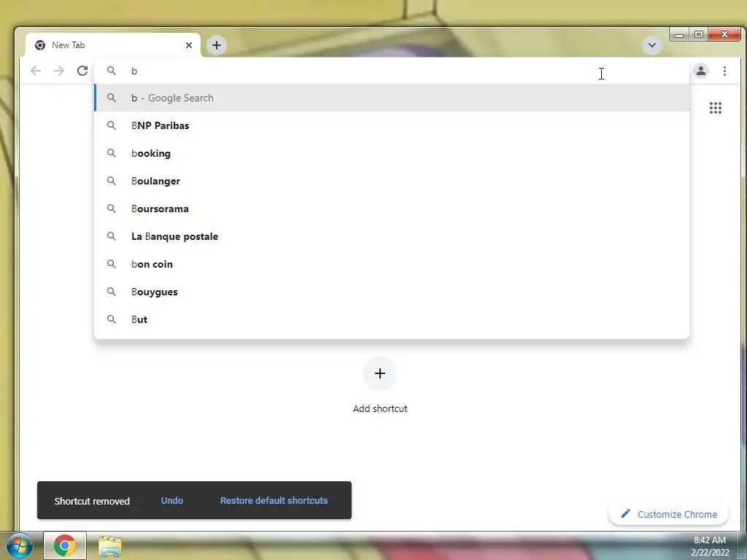Choose the Boursorama suggestion
This screenshot has width=747, height=560.
tap(392, 209)
